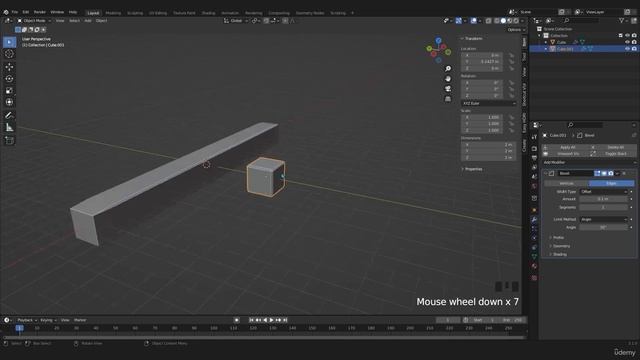This screenshot has height=360, width=640.
Task: Open the Output properties tab icon
Action: (534, 158)
